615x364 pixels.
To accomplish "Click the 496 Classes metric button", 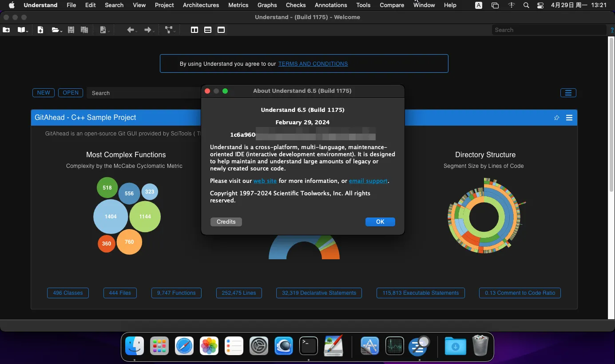I will (x=68, y=293).
